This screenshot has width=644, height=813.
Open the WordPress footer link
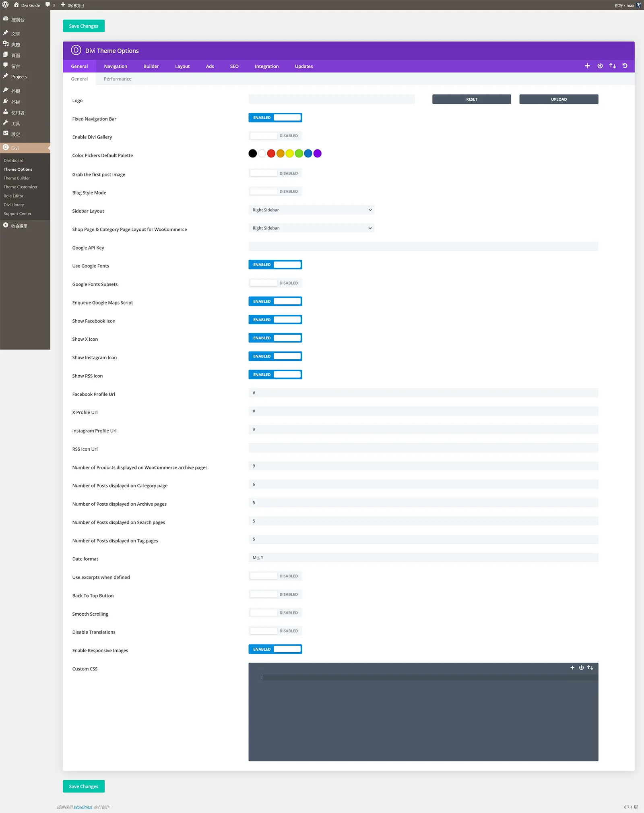[83, 807]
